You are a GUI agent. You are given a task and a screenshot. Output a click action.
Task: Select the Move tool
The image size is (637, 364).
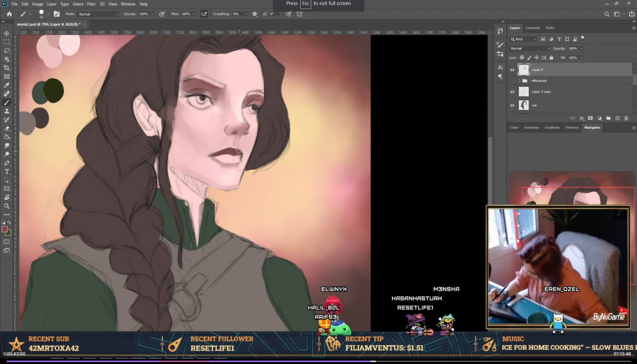7,33
